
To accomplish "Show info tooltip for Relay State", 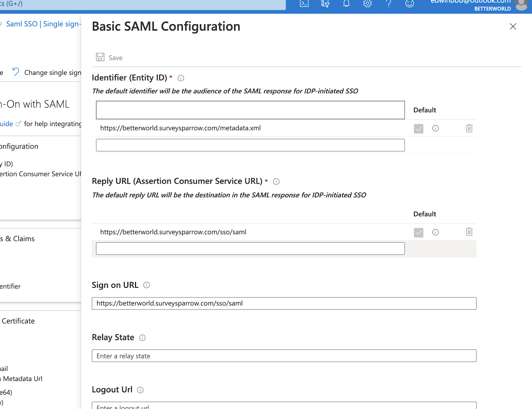I will tap(142, 338).
